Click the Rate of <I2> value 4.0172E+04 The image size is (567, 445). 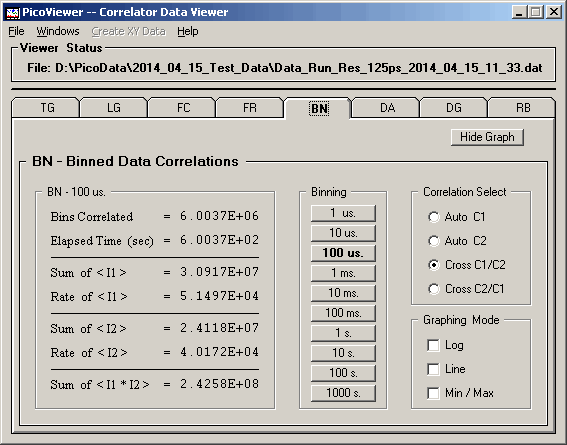219,352
